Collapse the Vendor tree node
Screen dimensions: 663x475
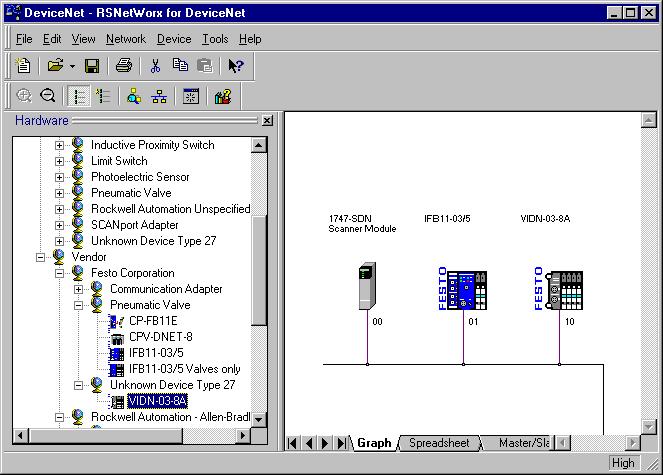point(40,257)
